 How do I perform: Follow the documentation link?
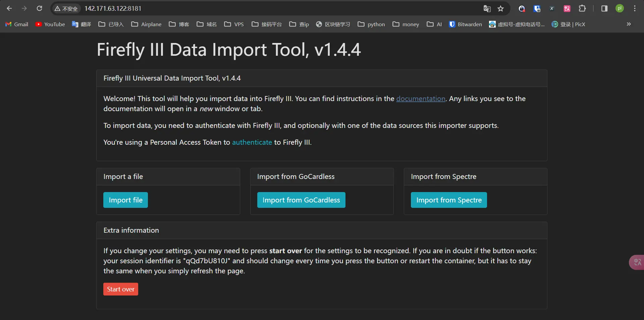click(x=421, y=99)
